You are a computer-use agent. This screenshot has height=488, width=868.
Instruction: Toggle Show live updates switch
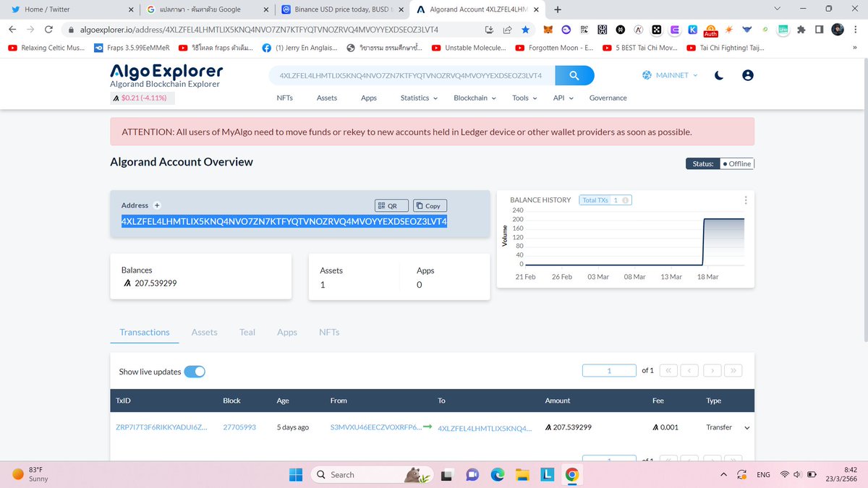pos(195,372)
